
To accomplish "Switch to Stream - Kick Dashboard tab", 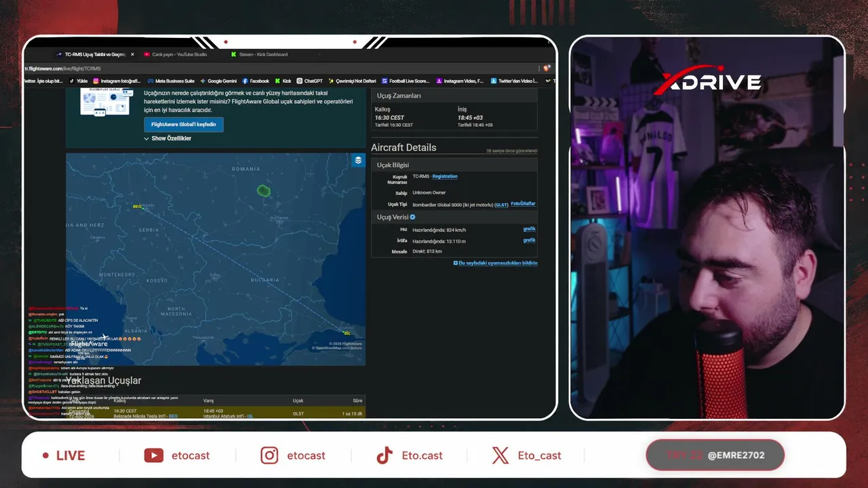I will pos(264,54).
